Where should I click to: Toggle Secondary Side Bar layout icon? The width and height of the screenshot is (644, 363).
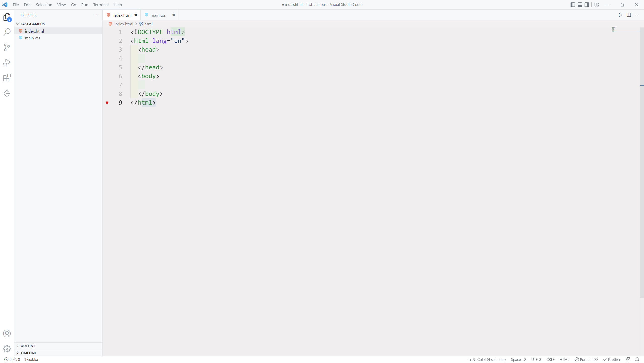(x=587, y=5)
